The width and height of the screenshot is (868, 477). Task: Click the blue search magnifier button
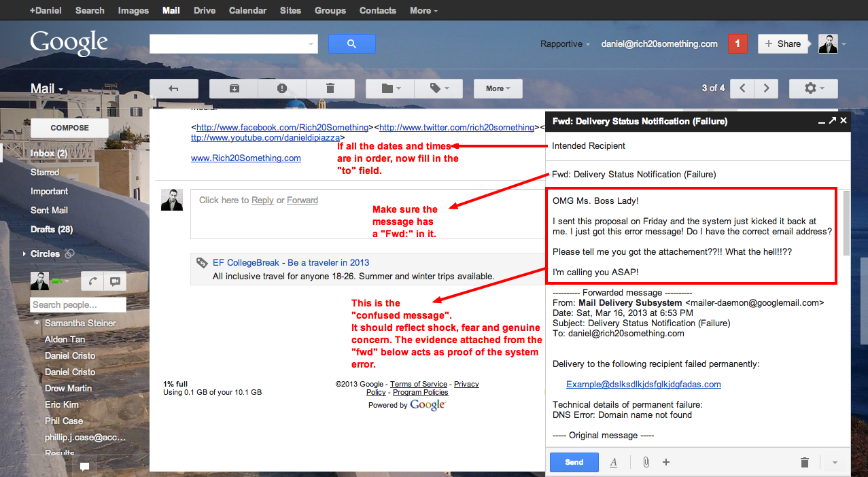coord(351,44)
